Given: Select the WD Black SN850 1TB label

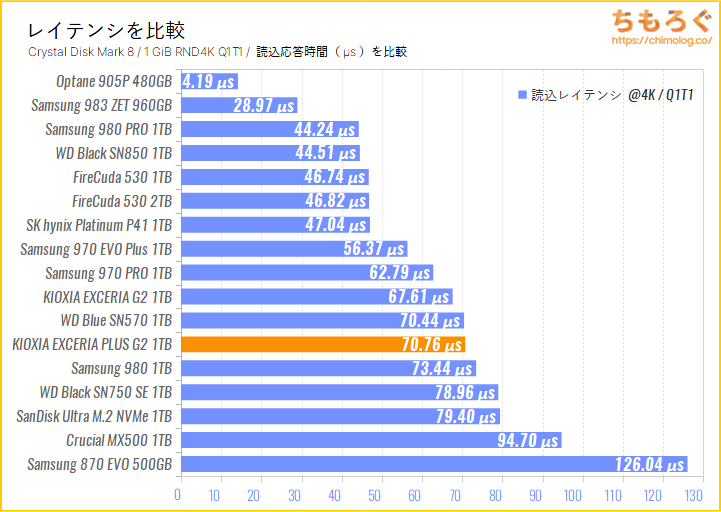Looking at the screenshot, I should [x=114, y=153].
